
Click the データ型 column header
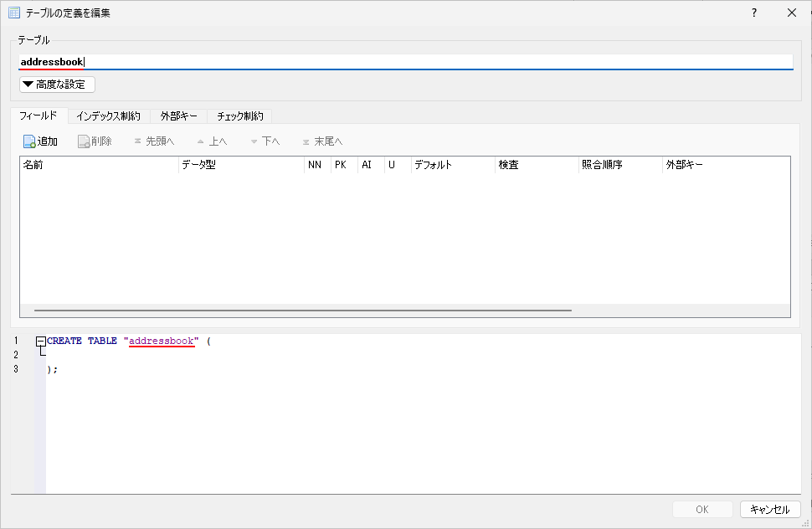point(241,165)
